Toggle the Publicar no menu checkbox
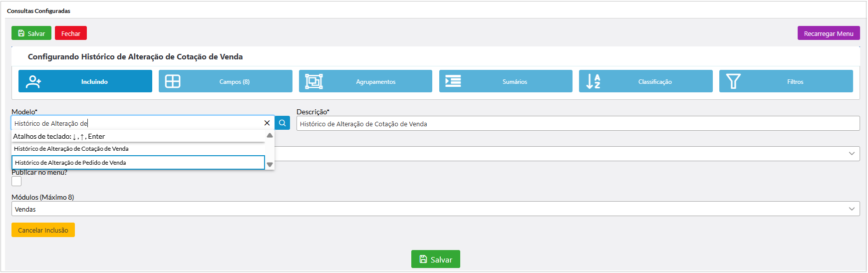Viewport: 868px width, 273px height. point(17,181)
